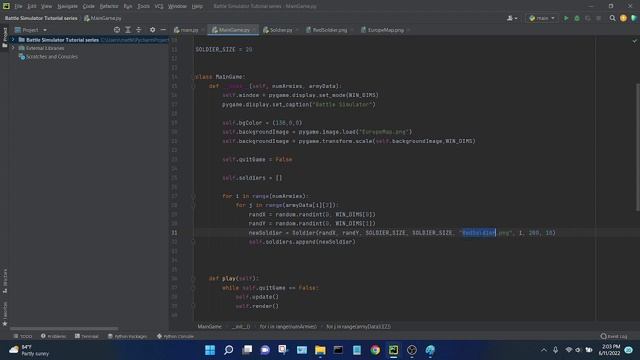Image resolution: width=640 pixels, height=360 pixels.
Task: Open IDE updates orange circle icon
Action: tap(623, 18)
